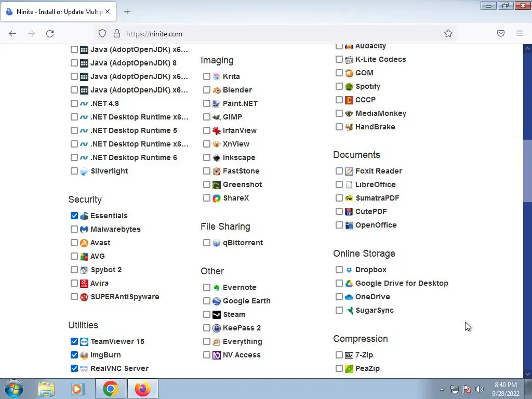Click the 7-Zip icon
The height and width of the screenshot is (399, 532).
pyautogui.click(x=349, y=355)
